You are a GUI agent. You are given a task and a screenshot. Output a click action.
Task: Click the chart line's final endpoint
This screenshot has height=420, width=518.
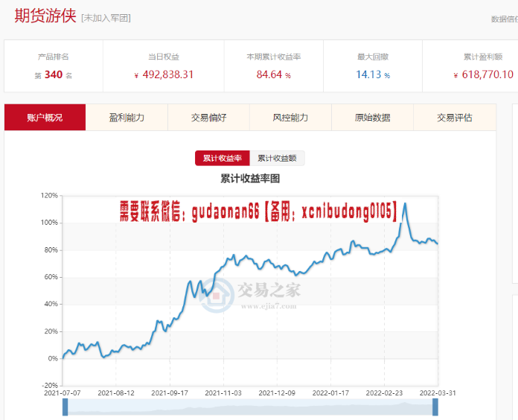coord(438,244)
